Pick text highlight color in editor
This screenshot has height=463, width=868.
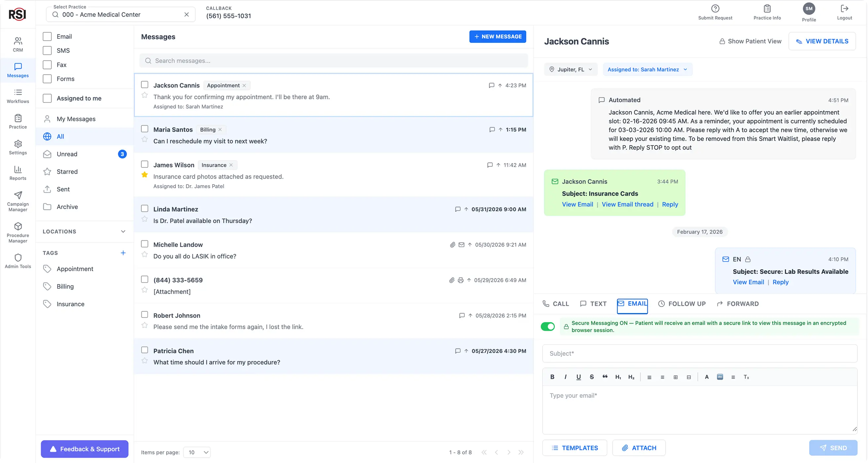coord(720,377)
